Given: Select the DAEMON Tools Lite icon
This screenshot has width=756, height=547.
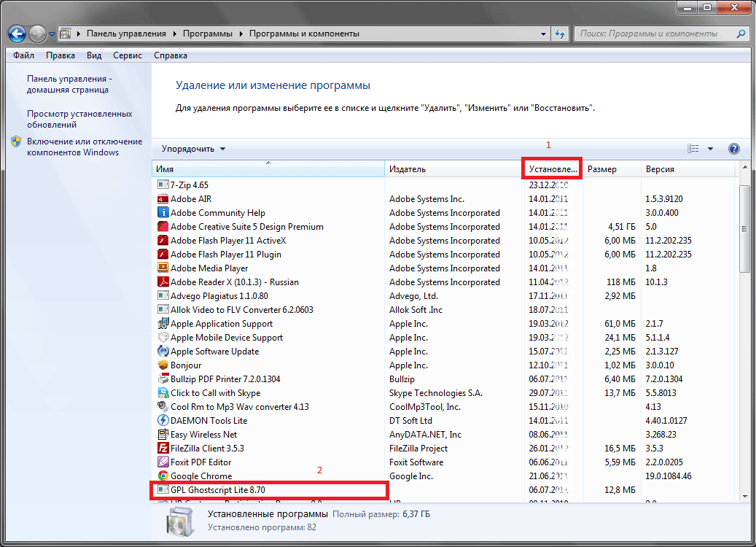Looking at the screenshot, I should 163,421.
